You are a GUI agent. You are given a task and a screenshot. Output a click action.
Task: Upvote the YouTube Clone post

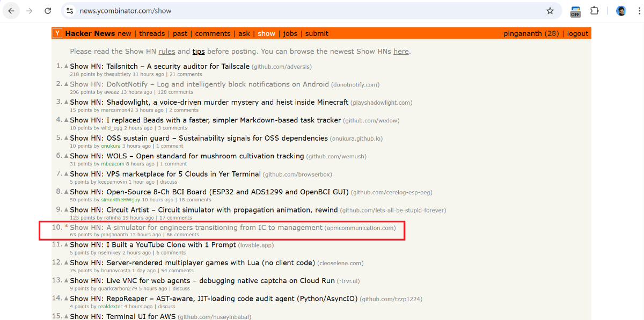click(67, 245)
